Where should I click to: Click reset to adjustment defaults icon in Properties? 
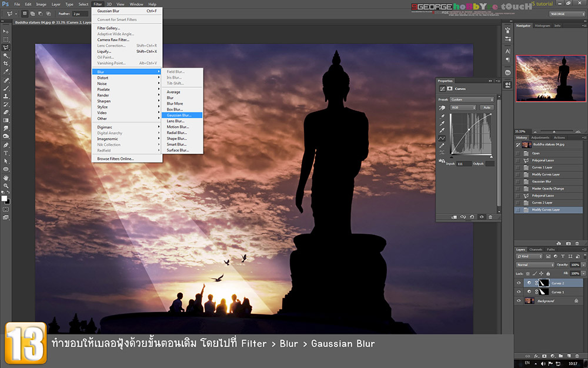click(x=472, y=217)
